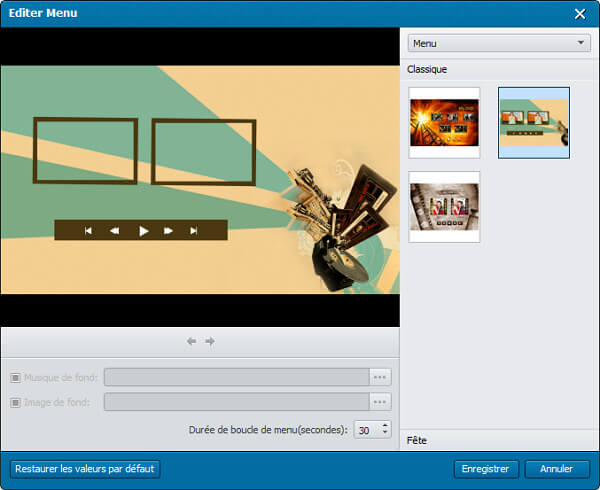Click the play icon in the menu preview

tap(143, 231)
